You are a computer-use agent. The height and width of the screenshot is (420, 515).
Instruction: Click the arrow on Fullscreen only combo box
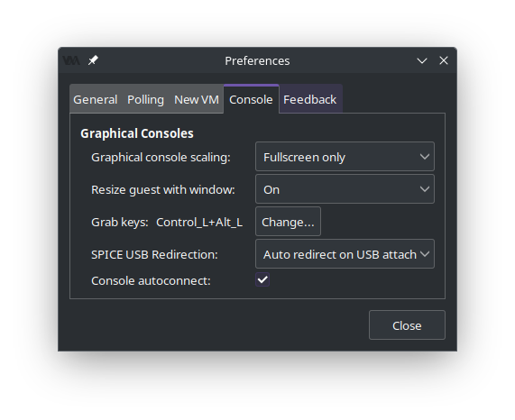pyautogui.click(x=425, y=157)
